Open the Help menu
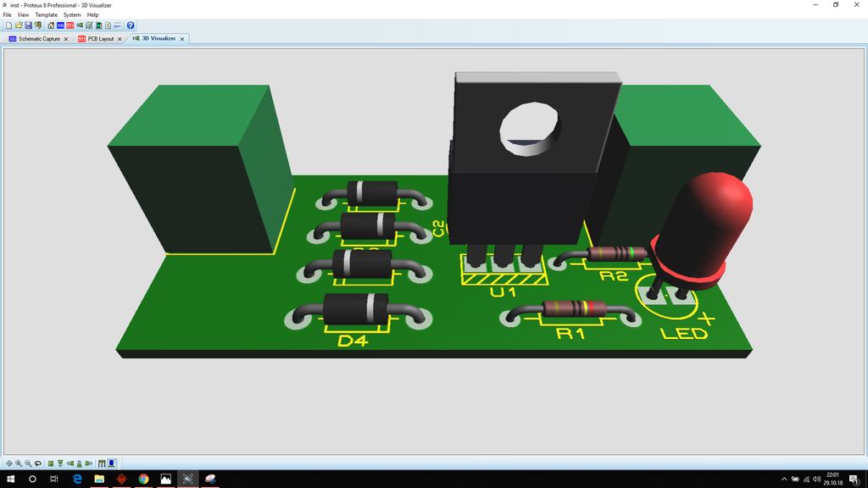This screenshot has width=868, height=488. tap(92, 15)
